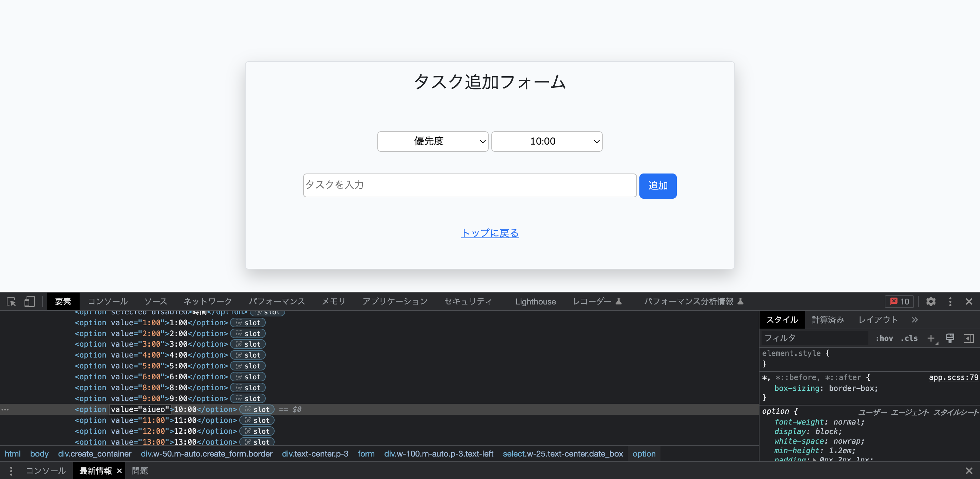Image resolution: width=980 pixels, height=479 pixels.
Task: Select the select.w-25.text-center.date_box breadcrumb
Action: (563, 453)
